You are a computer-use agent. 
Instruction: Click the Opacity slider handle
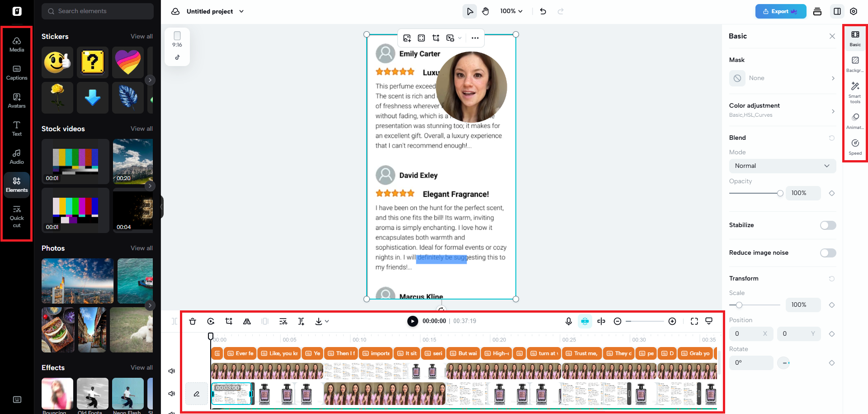click(780, 193)
